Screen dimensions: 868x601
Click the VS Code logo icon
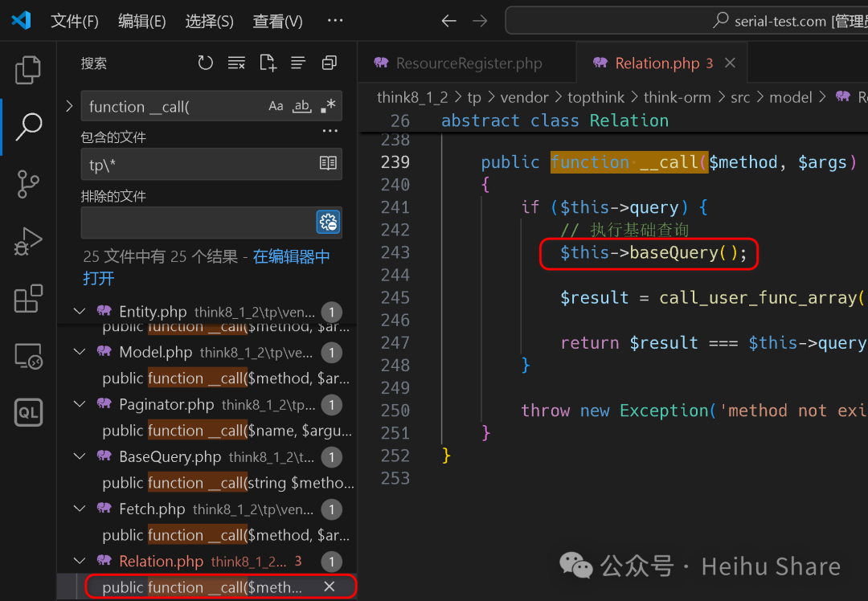[21, 20]
